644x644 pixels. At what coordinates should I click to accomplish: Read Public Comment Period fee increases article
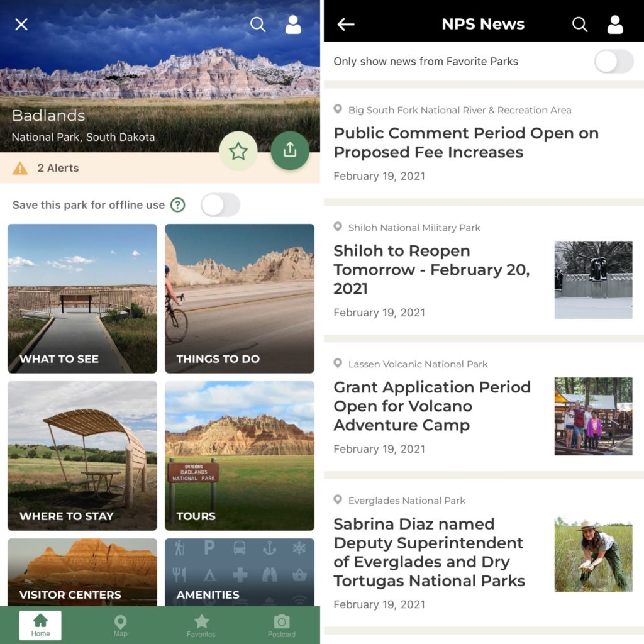coord(465,143)
